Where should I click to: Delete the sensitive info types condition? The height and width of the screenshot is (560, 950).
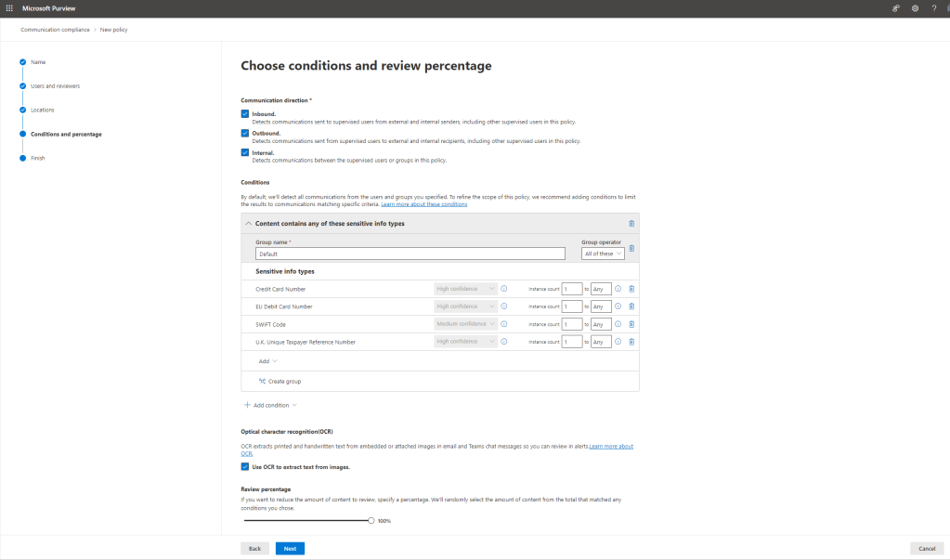point(631,224)
